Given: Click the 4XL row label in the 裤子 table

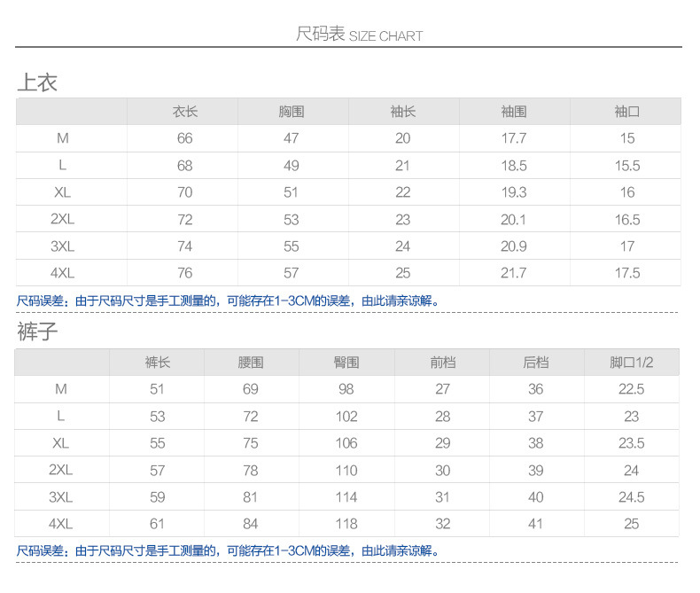Looking at the screenshot, I should click(x=60, y=524).
